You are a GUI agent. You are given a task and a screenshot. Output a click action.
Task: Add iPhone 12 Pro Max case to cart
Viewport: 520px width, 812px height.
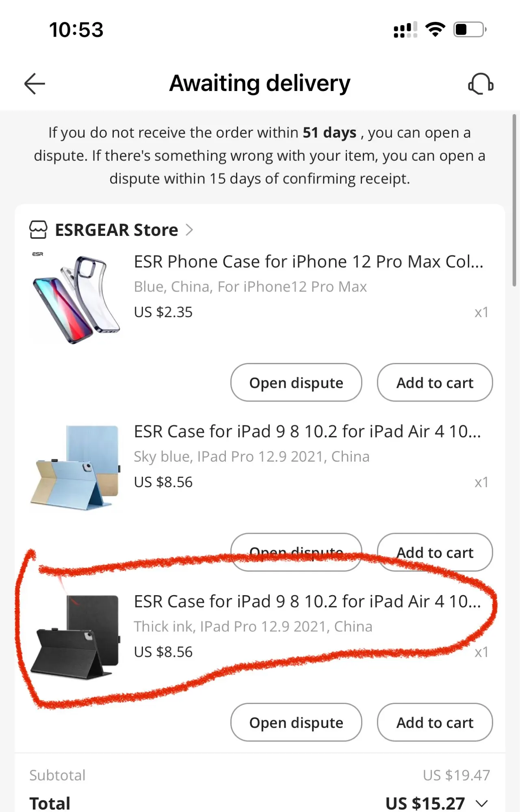435,382
